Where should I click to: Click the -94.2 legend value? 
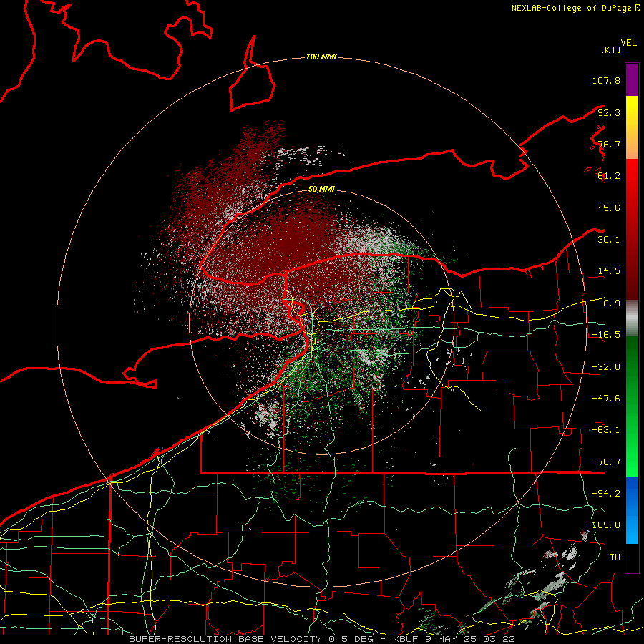pos(606,494)
